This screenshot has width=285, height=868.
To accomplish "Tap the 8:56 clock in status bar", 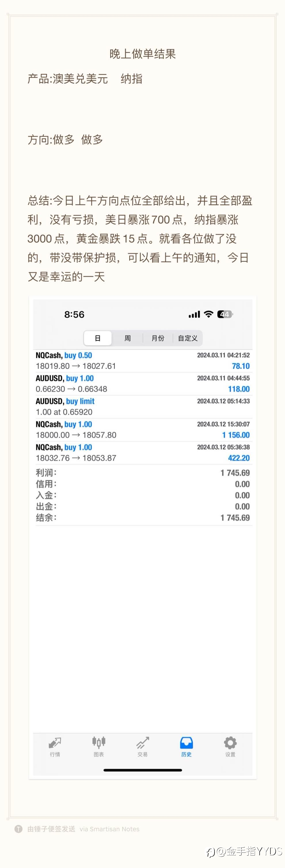I will click(74, 314).
